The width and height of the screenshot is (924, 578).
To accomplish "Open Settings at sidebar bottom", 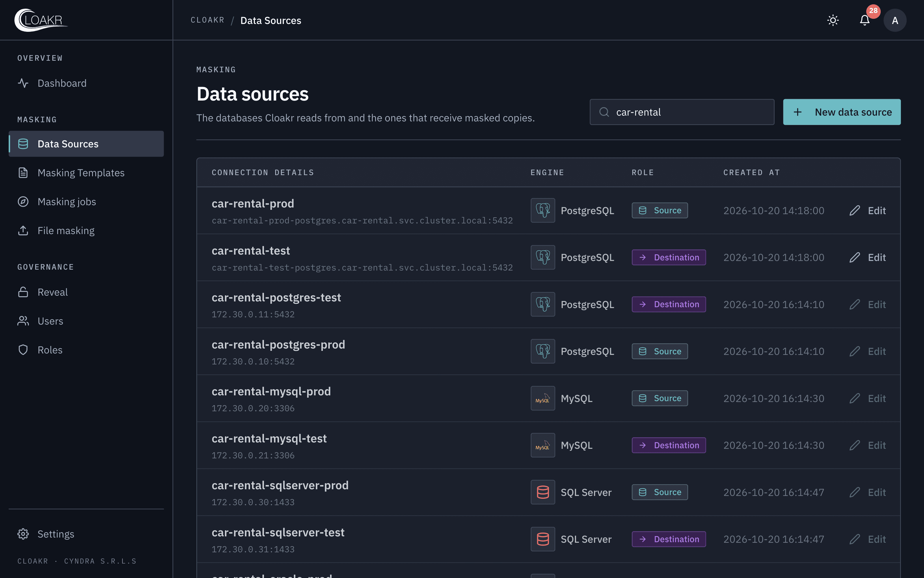I will (86, 534).
